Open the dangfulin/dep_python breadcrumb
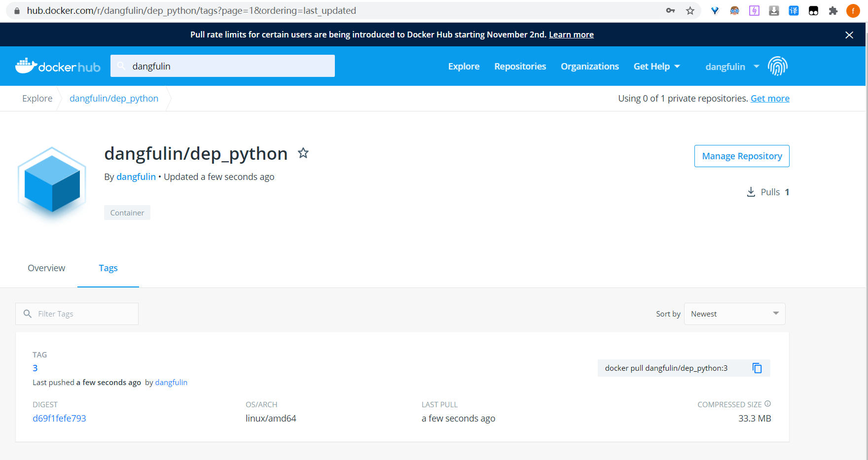 (114, 99)
